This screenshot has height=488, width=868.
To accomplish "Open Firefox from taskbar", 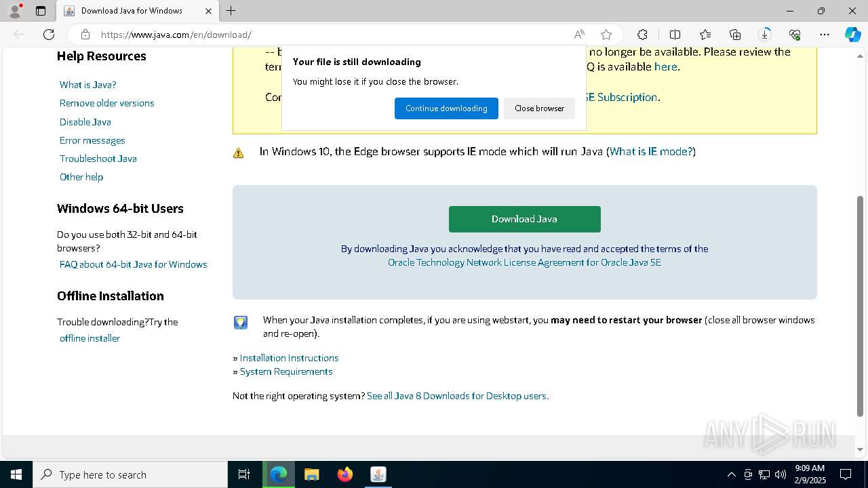I will click(x=345, y=474).
